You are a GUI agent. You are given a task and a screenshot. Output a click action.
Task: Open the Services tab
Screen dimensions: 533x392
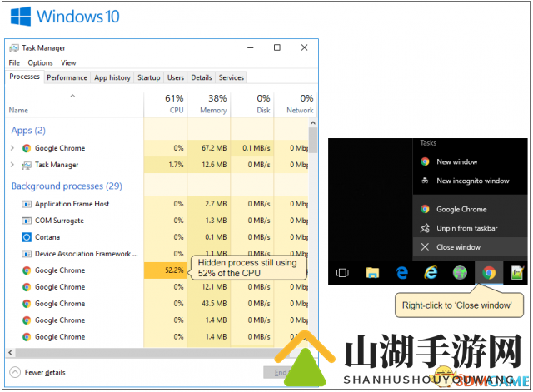(232, 77)
